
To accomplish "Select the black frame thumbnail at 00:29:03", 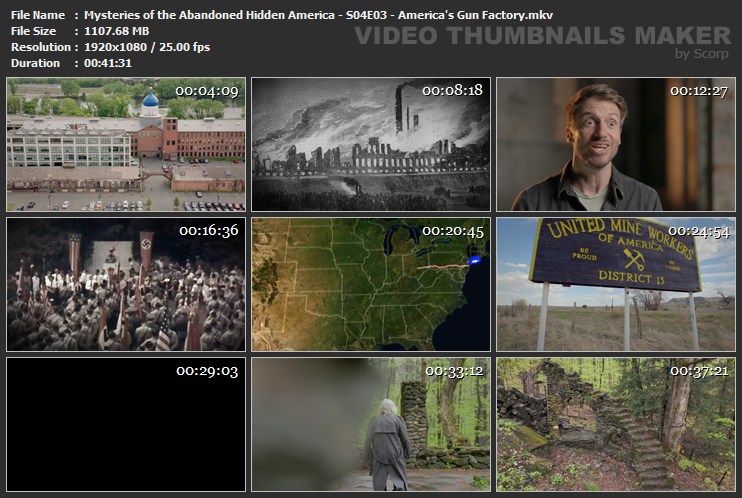I will 126,425.
